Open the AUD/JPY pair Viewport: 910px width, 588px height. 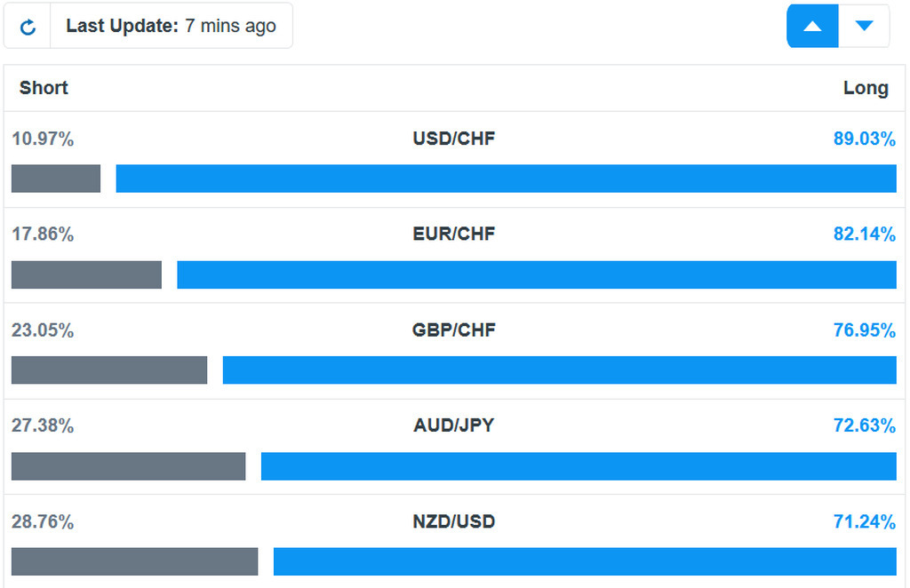pyautogui.click(x=454, y=425)
